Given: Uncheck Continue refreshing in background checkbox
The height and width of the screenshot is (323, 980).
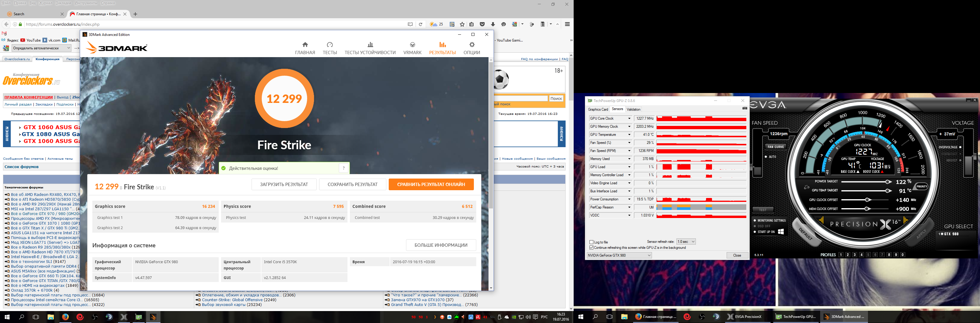Looking at the screenshot, I should click(591, 248).
